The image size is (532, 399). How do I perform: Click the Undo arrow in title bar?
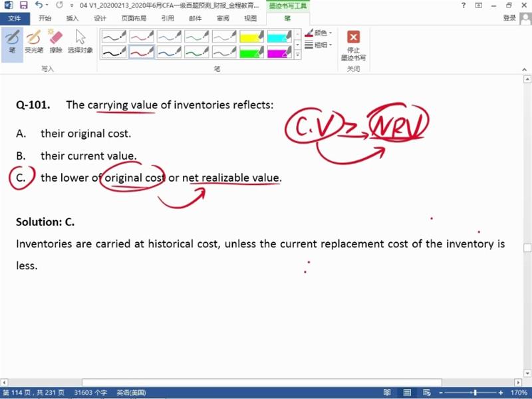pos(39,5)
